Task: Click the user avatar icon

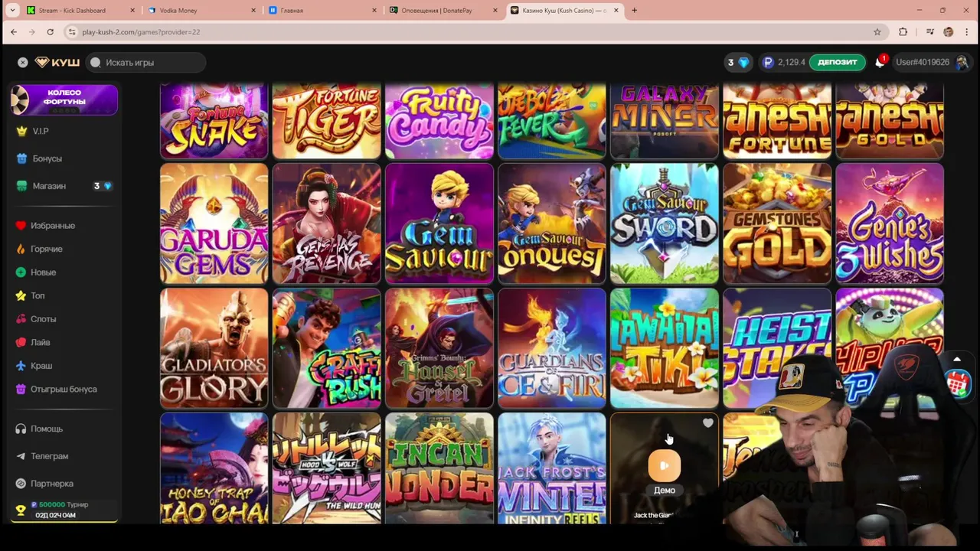Action: [x=962, y=63]
